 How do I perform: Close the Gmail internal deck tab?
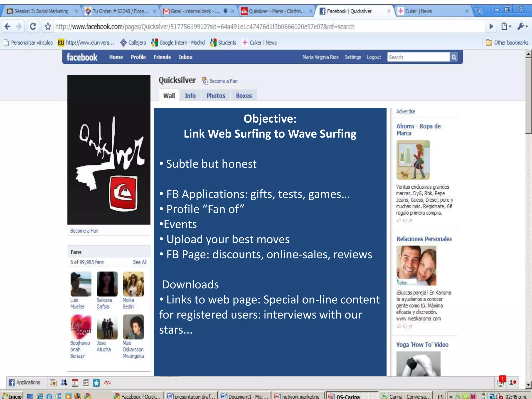[x=233, y=11]
